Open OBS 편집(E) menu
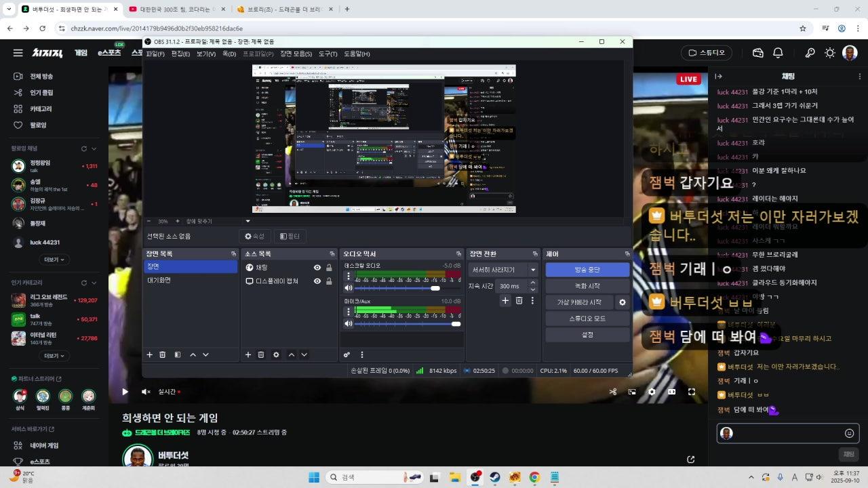Viewport: 868px width, 488px height. [180, 54]
